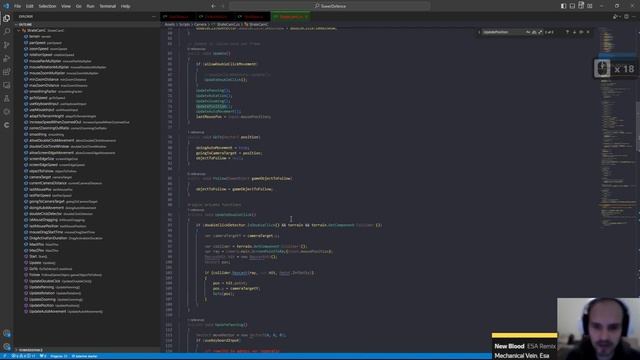Open the Remote Explorer monitor icon
The width and height of the screenshot is (640, 360).
point(7,85)
